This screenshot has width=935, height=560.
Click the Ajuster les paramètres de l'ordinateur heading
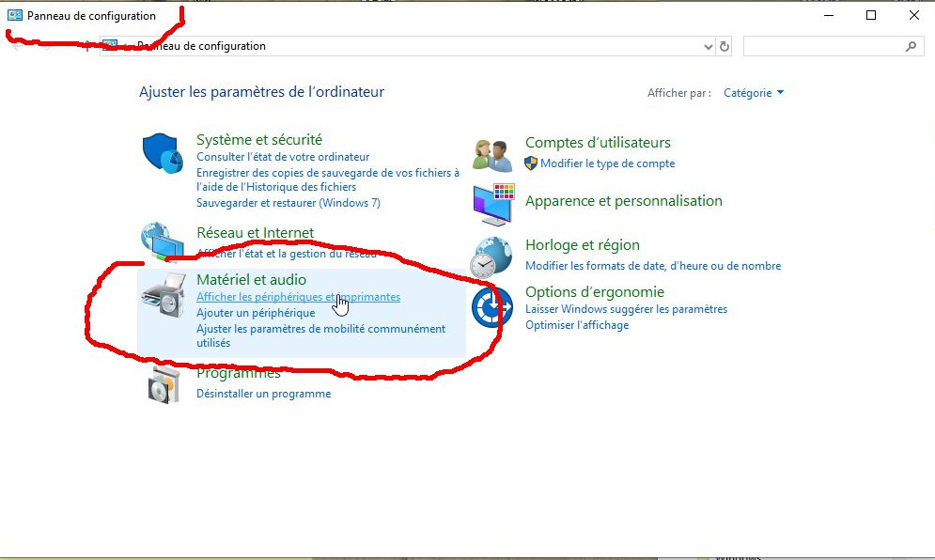click(262, 92)
